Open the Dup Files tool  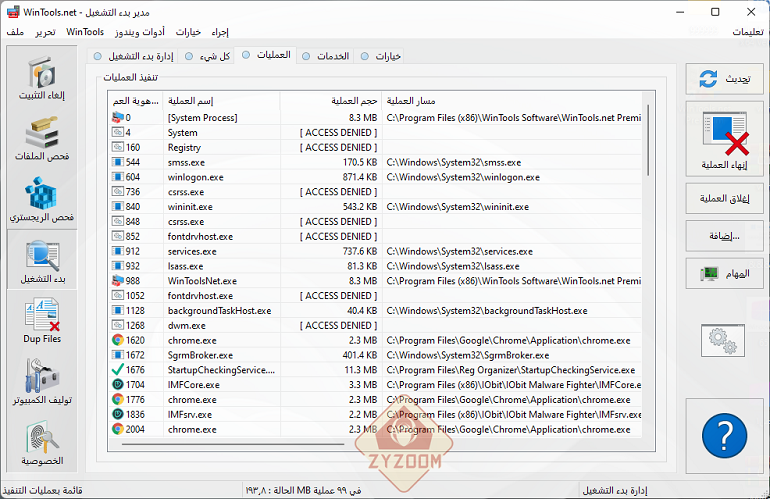[42, 321]
